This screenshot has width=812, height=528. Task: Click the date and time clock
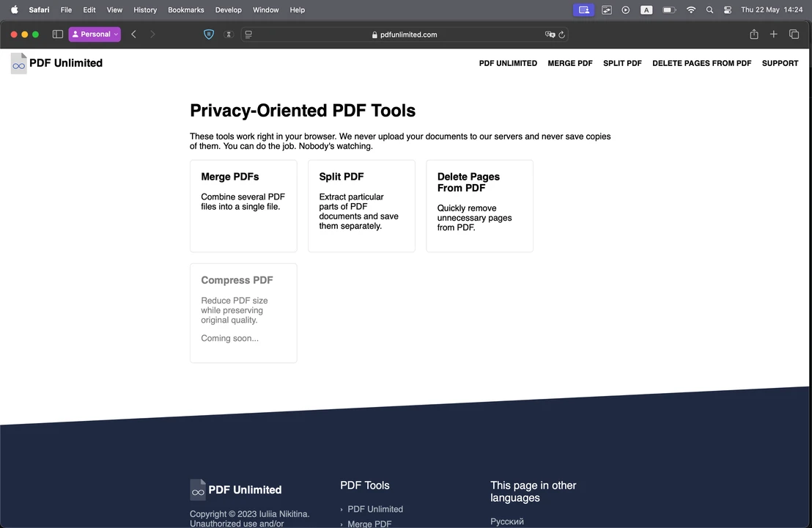772,10
